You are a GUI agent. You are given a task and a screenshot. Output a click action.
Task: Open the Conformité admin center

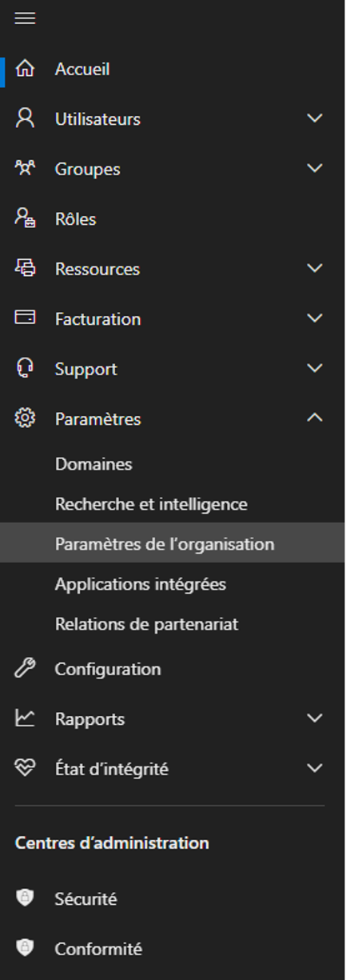pyautogui.click(x=98, y=949)
